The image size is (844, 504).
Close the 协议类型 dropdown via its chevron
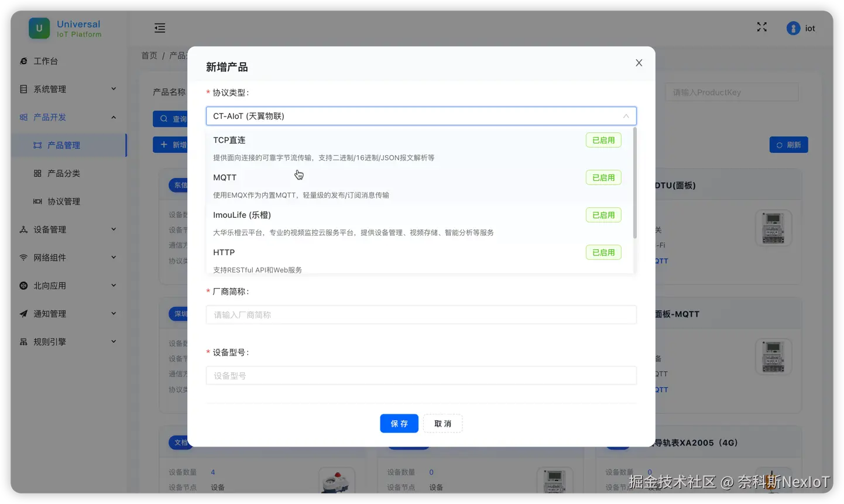click(x=625, y=116)
